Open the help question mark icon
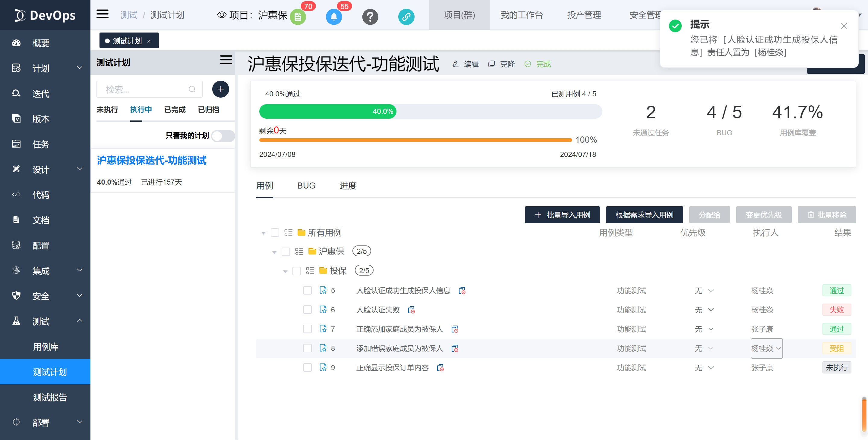Viewport: 868px width, 440px height. tap(370, 17)
